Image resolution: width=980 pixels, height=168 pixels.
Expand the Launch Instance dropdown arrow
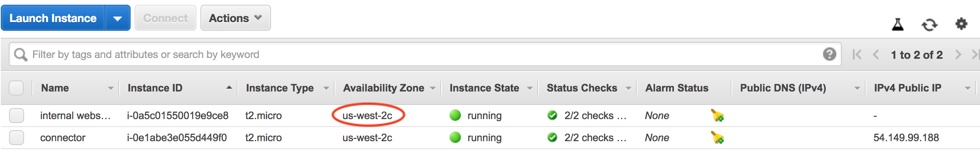118,18
